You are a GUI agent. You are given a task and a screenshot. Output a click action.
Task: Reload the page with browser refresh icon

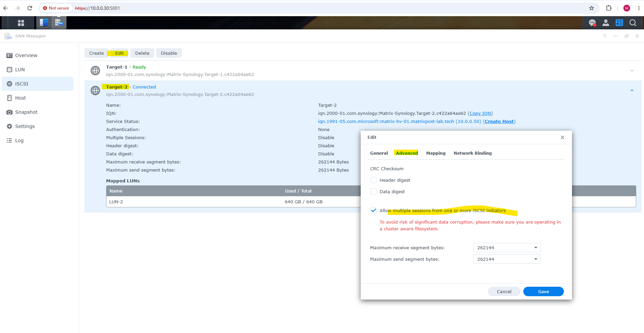tap(30, 8)
